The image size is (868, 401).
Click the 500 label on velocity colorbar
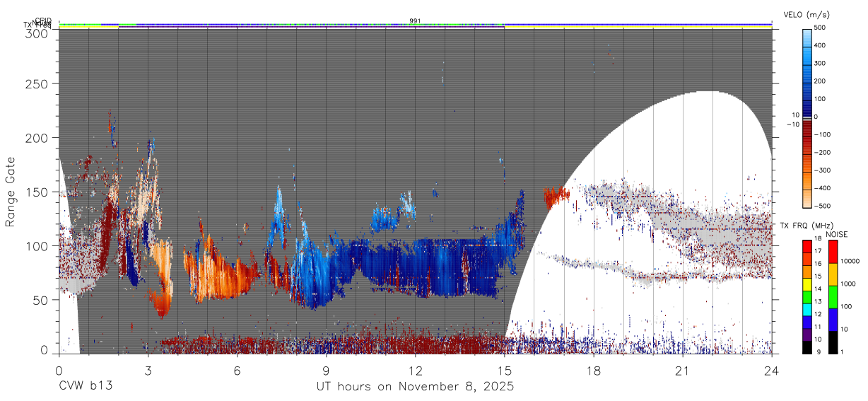821,28
